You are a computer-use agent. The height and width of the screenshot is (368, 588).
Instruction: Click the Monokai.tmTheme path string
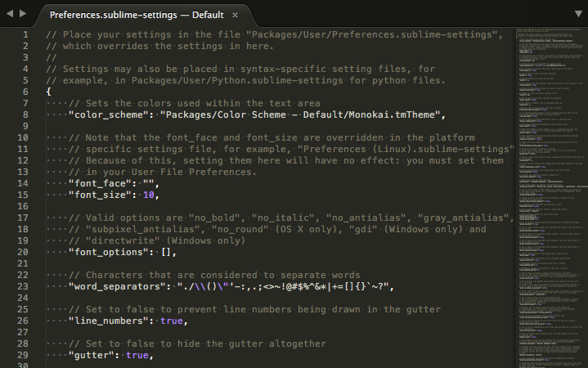[x=300, y=114]
